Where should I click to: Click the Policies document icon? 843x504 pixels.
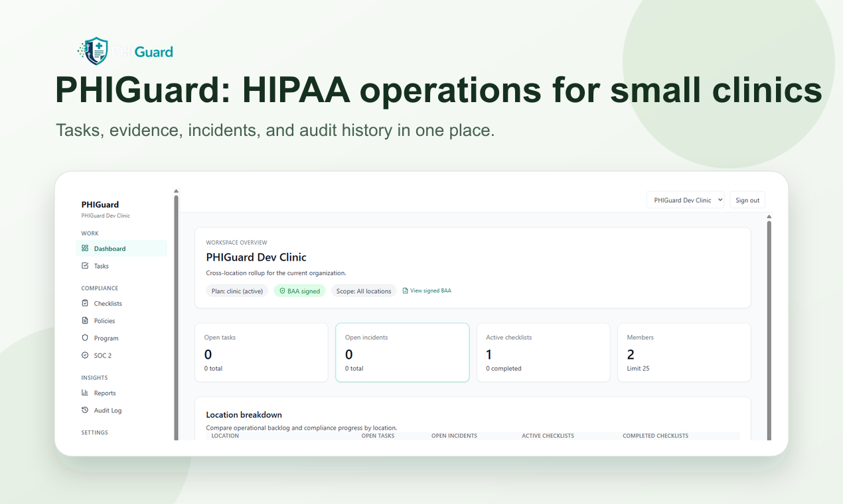[85, 320]
